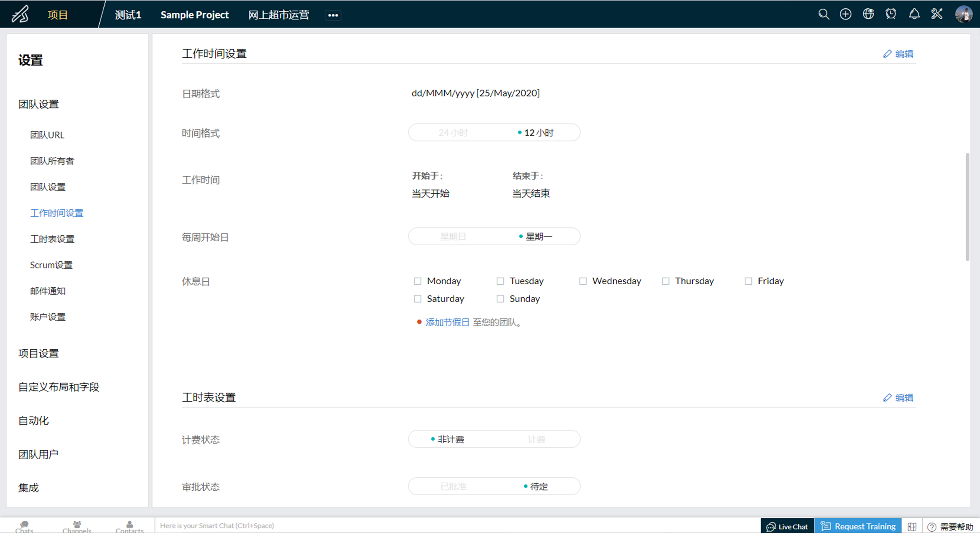This screenshot has height=533, width=980.
Task: Expand the more projects ellipsis menu
Action: 333,15
